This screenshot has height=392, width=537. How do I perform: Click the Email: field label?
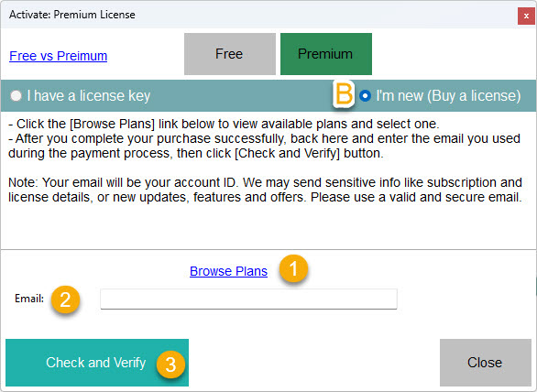pyautogui.click(x=29, y=299)
